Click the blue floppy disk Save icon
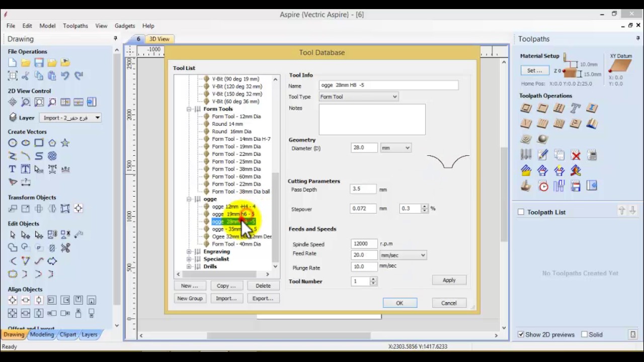The image size is (644, 362). pyautogui.click(x=39, y=63)
